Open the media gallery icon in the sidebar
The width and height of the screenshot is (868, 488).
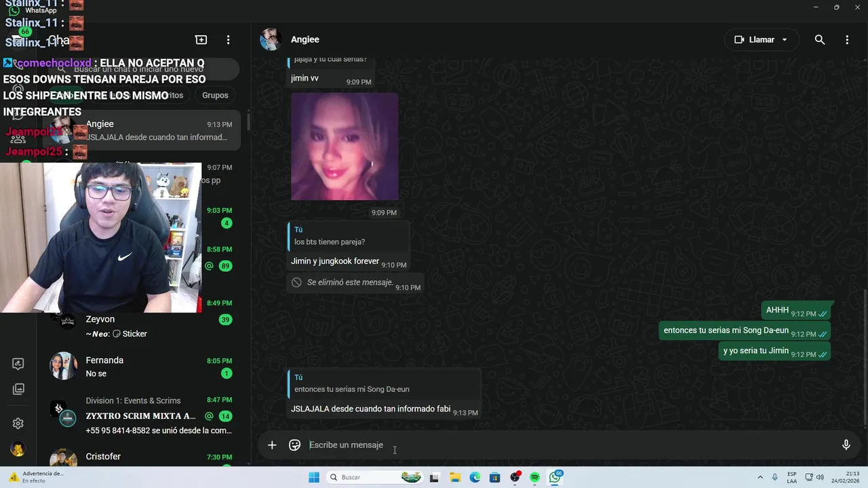click(x=18, y=389)
